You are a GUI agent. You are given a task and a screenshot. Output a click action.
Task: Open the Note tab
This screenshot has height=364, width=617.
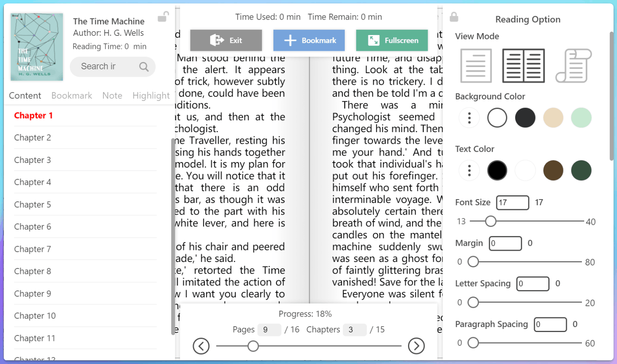tap(112, 96)
